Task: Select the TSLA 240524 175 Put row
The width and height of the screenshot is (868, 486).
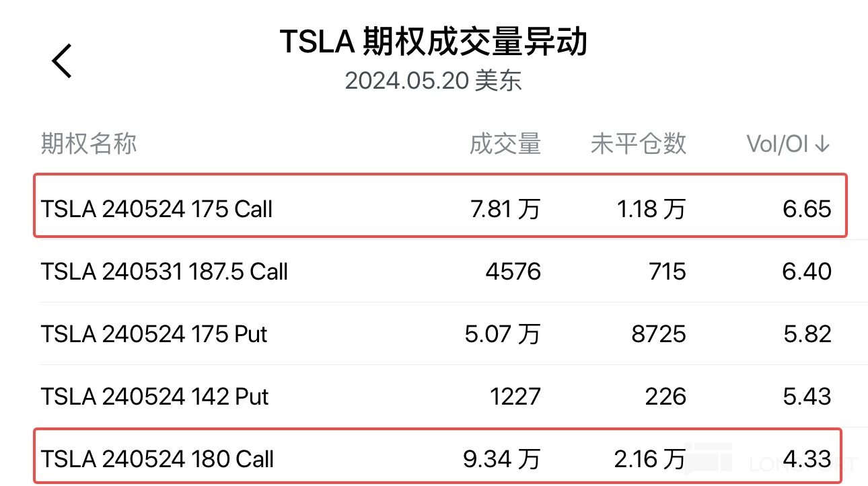Action: [x=154, y=334]
